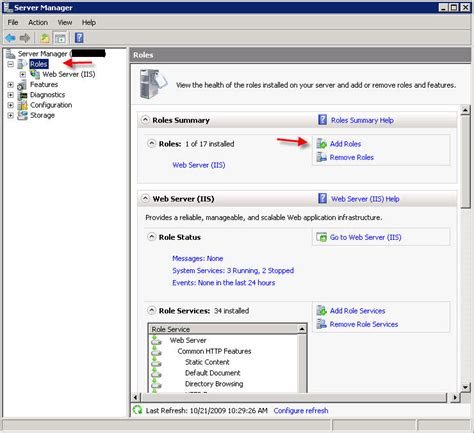The height and width of the screenshot is (433, 474).
Task: Click the Show/Hide console tree icon
Action: [60, 38]
